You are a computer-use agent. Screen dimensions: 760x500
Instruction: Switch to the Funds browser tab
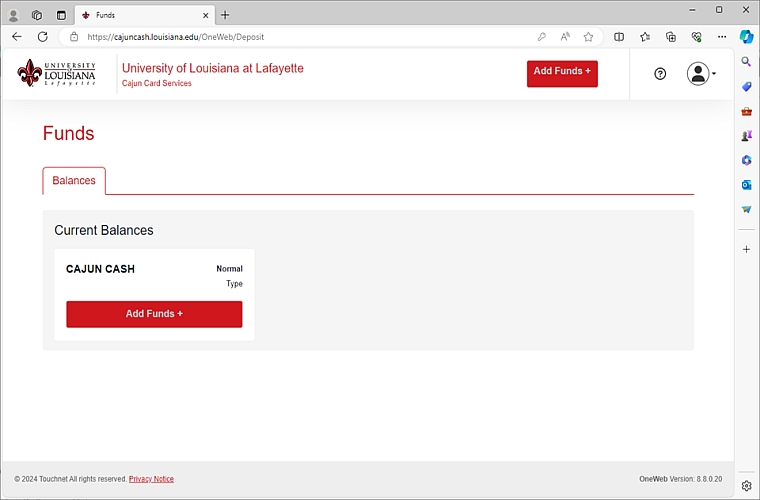pyautogui.click(x=145, y=15)
